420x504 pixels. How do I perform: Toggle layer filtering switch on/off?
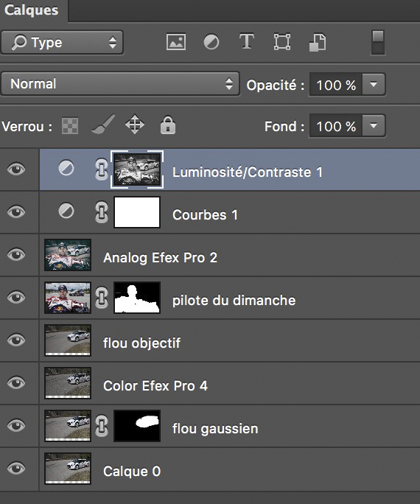click(x=378, y=43)
